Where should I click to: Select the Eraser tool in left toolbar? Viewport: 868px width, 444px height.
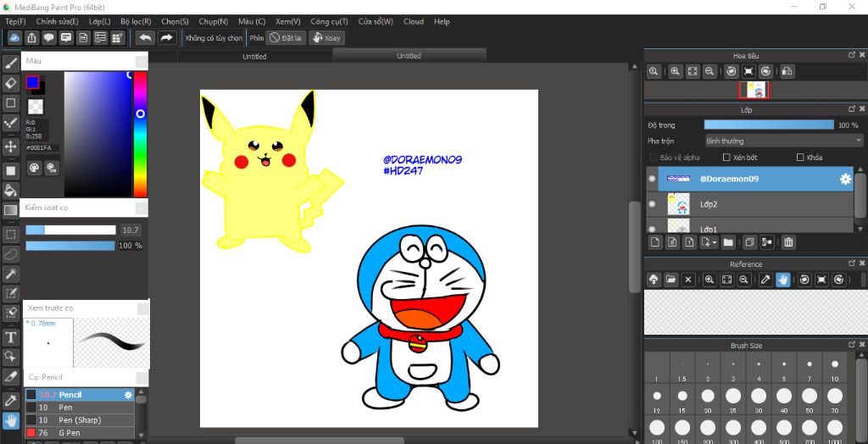point(11,82)
